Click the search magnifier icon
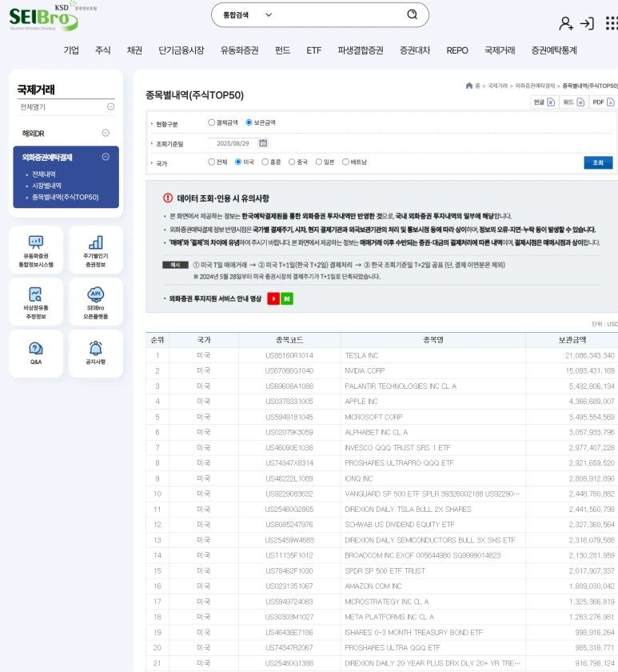Screen dimensions: 618x672 click(412, 14)
